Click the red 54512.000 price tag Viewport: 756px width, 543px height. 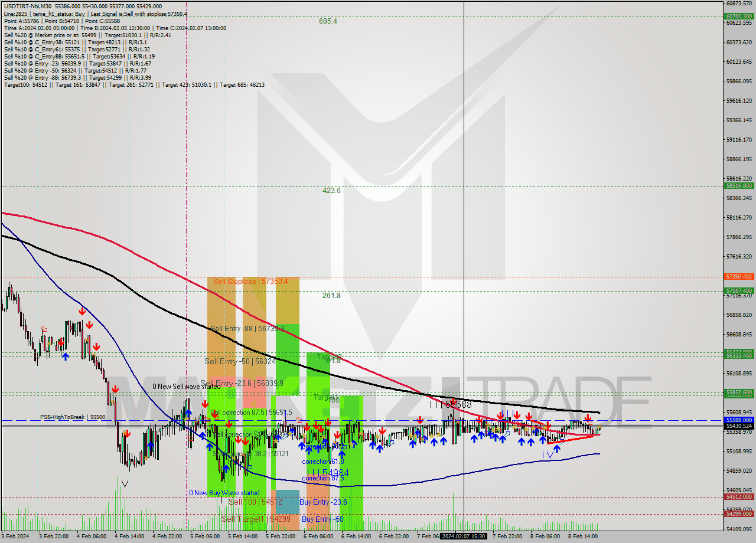(x=739, y=496)
